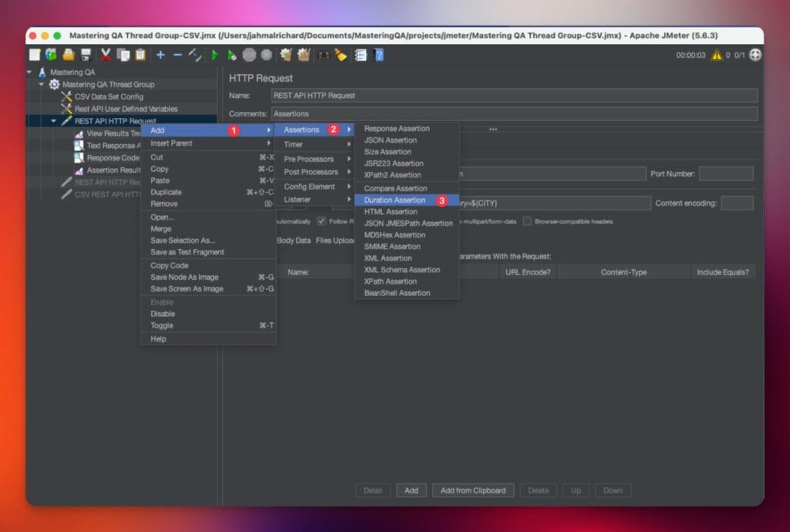Click the Name field REST API HTTP Request
This screenshot has height=532, width=790.
point(514,96)
